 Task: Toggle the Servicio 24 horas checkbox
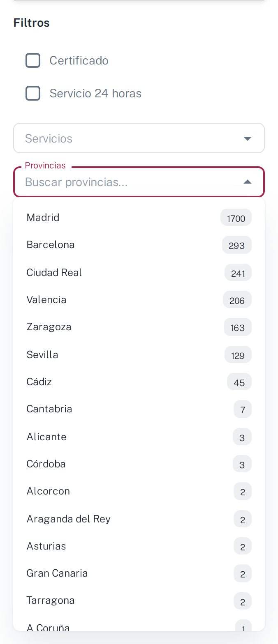pyautogui.click(x=33, y=93)
